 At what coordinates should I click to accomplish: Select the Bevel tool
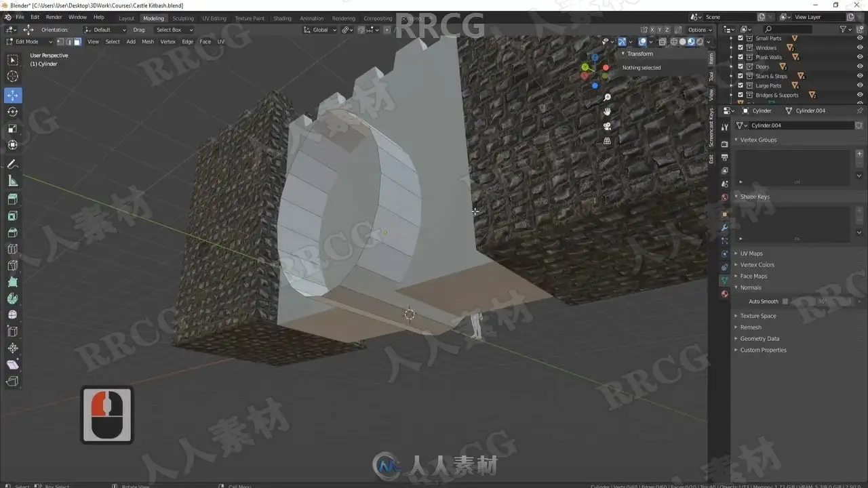coord(13,232)
